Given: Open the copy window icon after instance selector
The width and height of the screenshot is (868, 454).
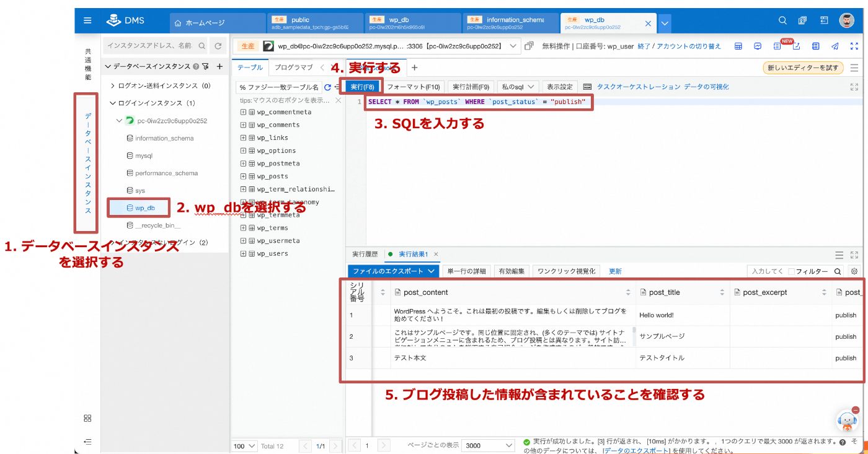Looking at the screenshot, I should [529, 46].
